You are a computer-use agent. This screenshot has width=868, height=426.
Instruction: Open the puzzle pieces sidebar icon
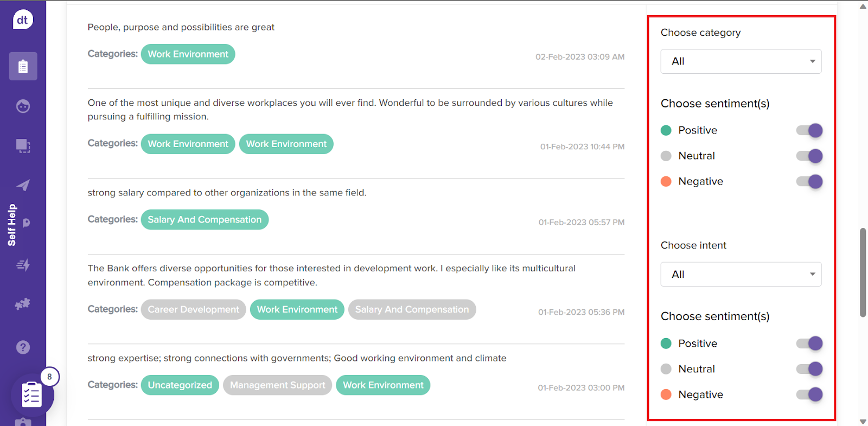tap(23, 304)
